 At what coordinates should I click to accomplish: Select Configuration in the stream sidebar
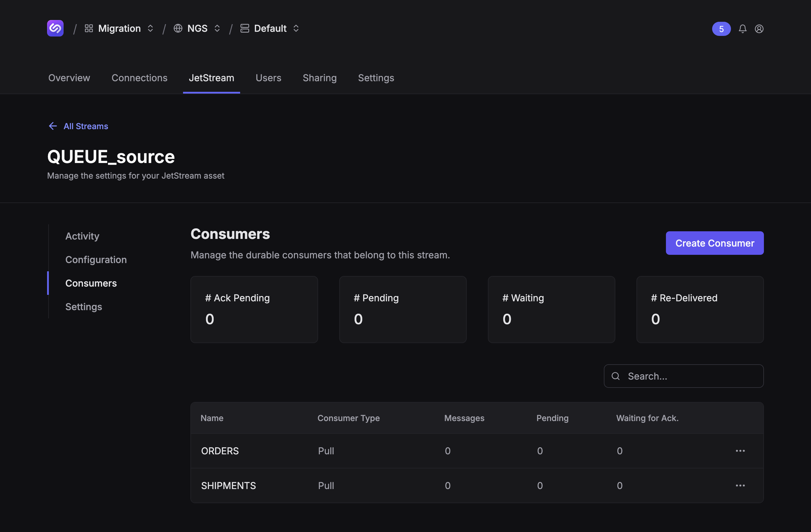pyautogui.click(x=96, y=260)
